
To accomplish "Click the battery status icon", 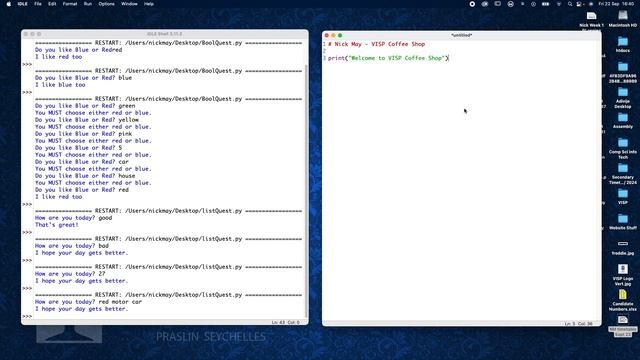I will tap(545, 4).
